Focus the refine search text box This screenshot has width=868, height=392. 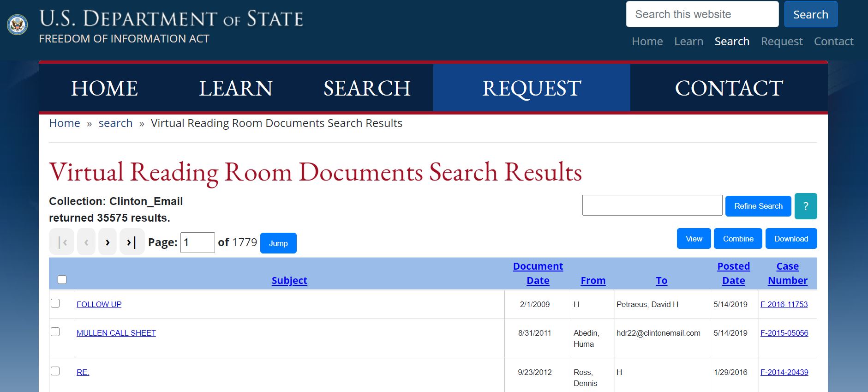click(x=652, y=205)
